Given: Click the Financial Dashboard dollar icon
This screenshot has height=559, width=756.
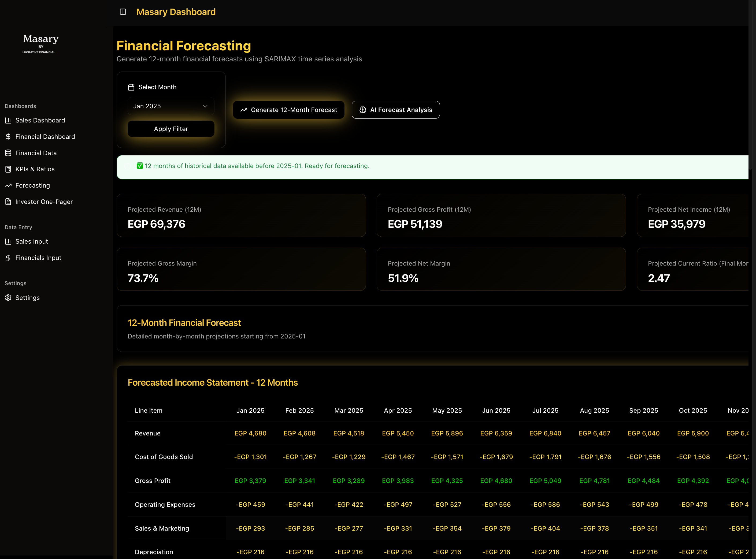Looking at the screenshot, I should click(x=8, y=137).
